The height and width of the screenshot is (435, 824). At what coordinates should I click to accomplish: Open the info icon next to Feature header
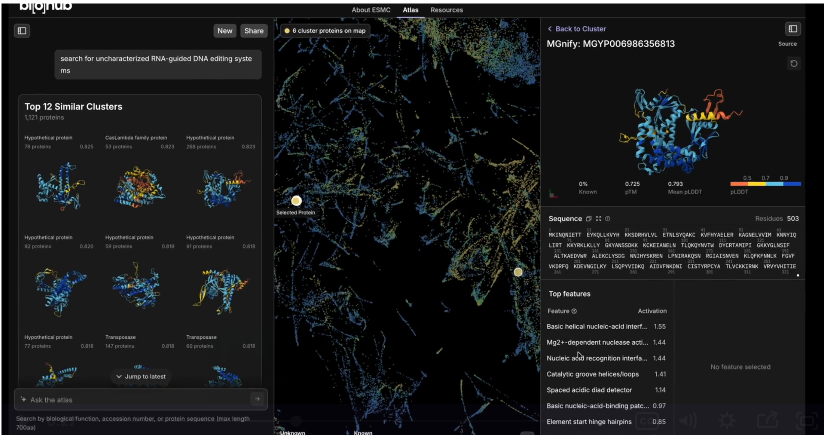point(574,311)
